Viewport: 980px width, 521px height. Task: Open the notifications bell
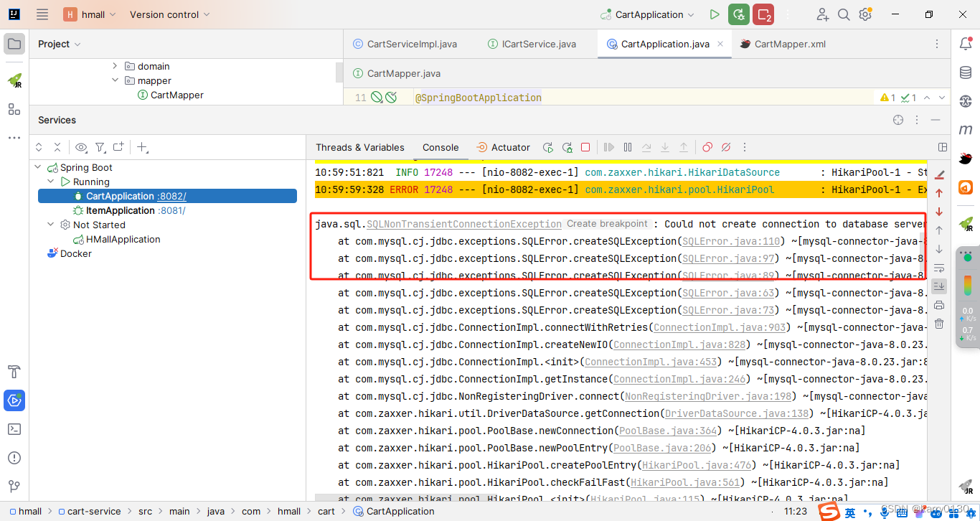pos(966,44)
